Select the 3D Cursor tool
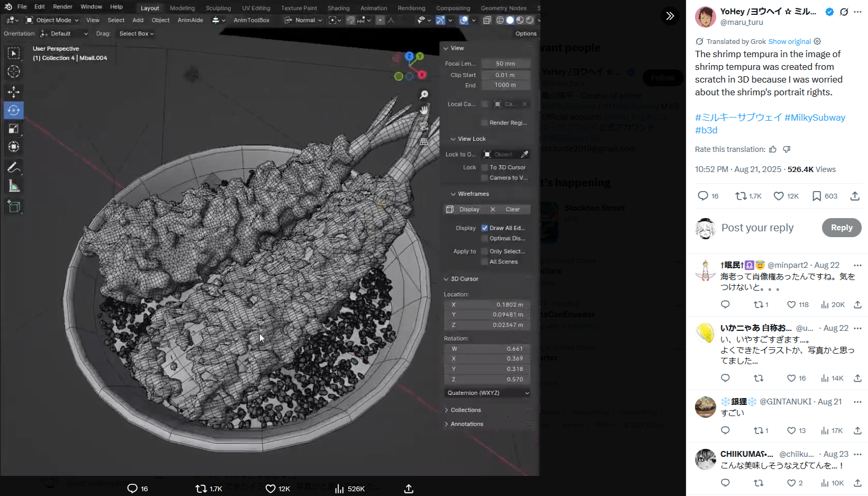 click(14, 71)
